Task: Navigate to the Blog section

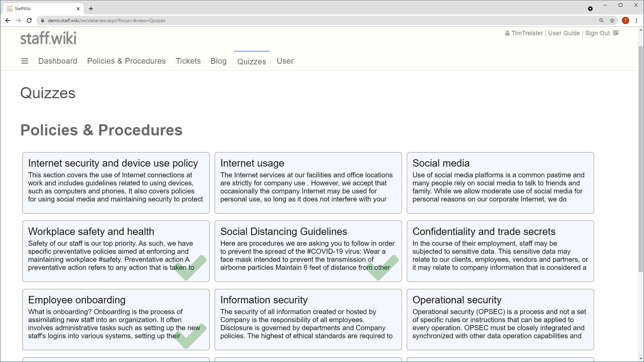Action: (219, 61)
